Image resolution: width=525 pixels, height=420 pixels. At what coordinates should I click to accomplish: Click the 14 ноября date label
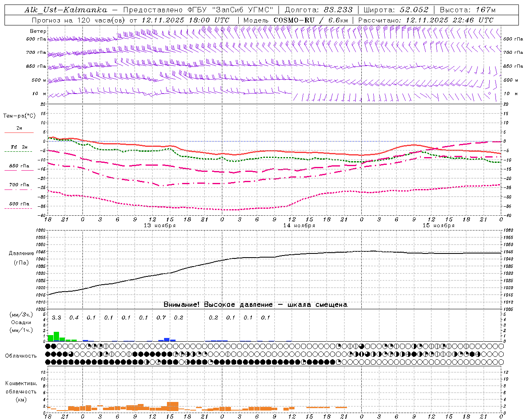[299, 226]
